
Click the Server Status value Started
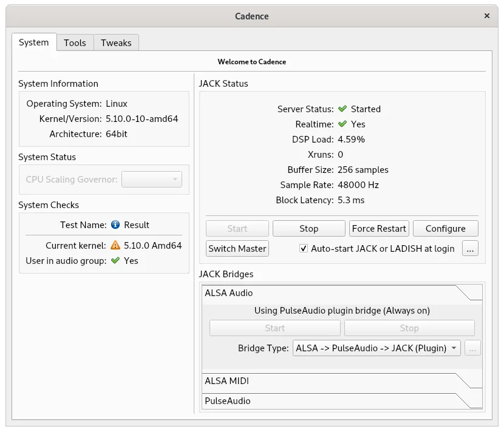pyautogui.click(x=366, y=109)
